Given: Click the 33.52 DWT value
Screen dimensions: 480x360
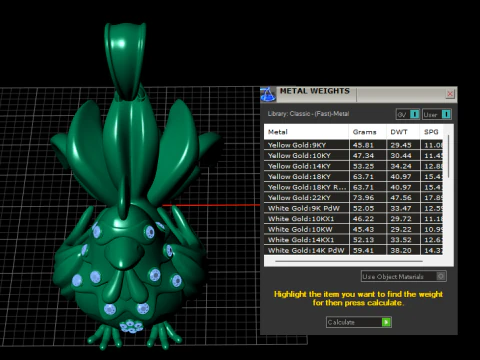Looking at the screenshot, I should [x=401, y=240].
